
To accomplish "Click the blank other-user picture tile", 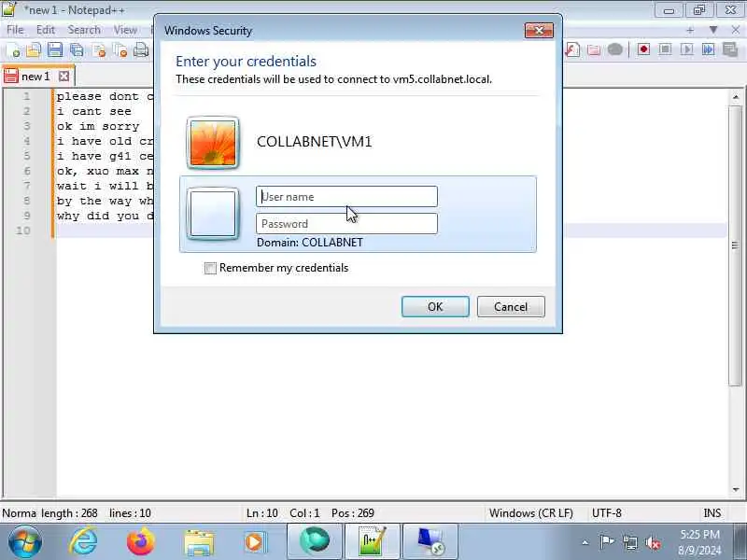I will 213,214.
